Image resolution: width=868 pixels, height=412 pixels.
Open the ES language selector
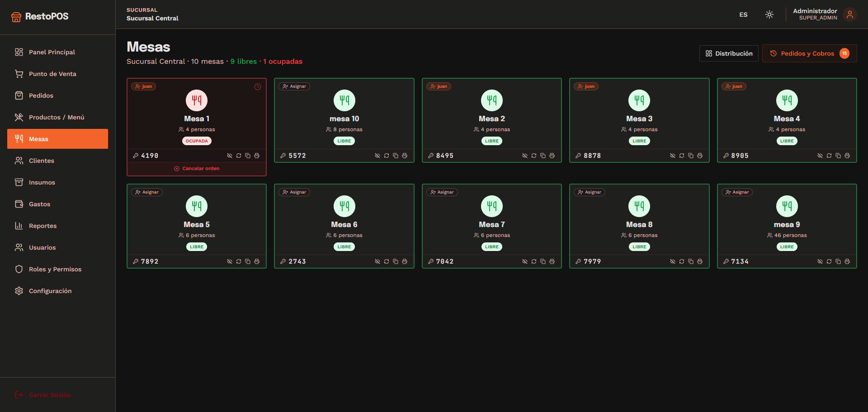coord(743,14)
